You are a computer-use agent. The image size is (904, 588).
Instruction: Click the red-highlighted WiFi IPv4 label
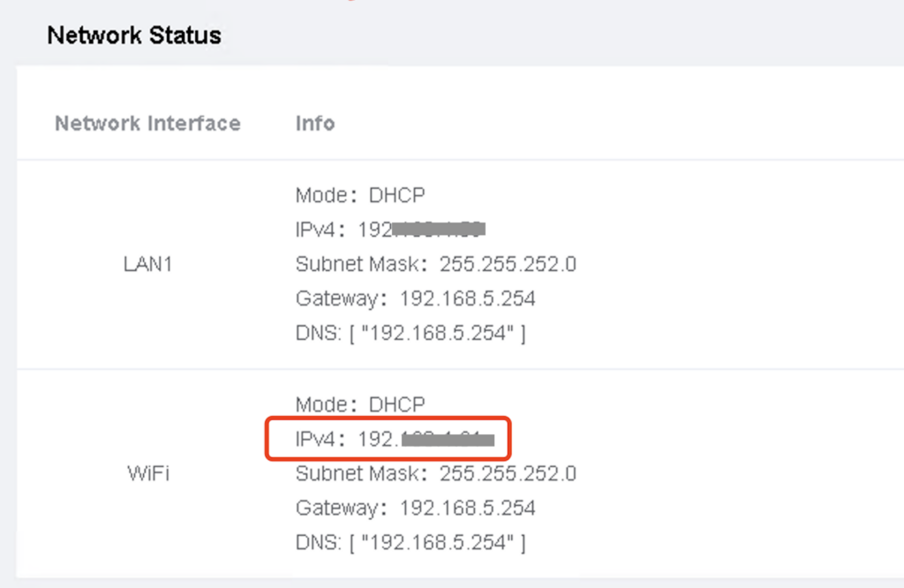tap(317, 439)
